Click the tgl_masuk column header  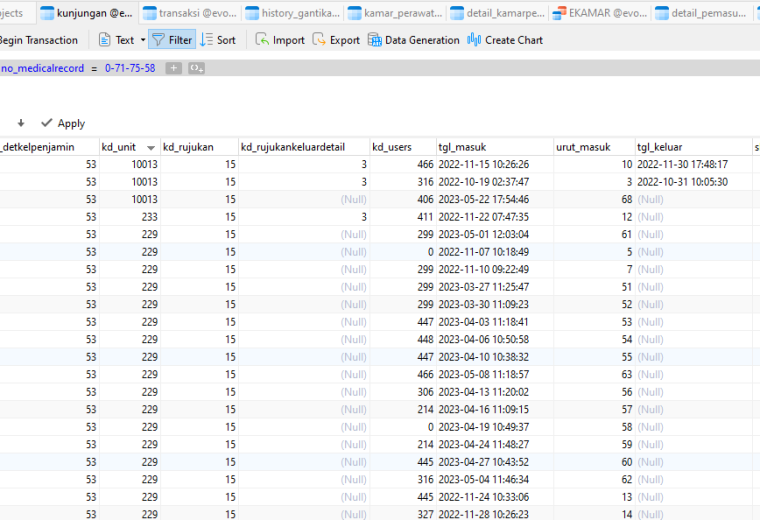[x=494, y=147]
